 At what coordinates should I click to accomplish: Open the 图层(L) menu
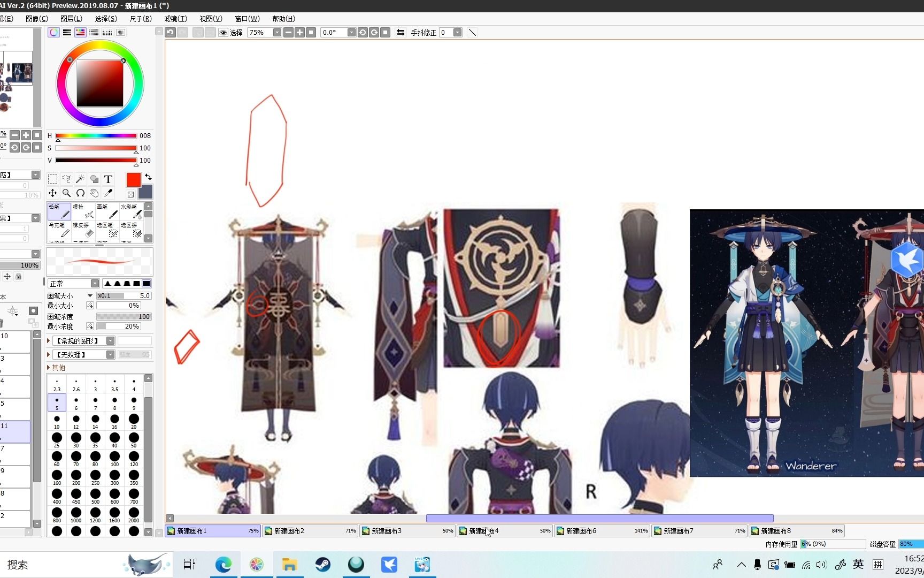[71, 18]
